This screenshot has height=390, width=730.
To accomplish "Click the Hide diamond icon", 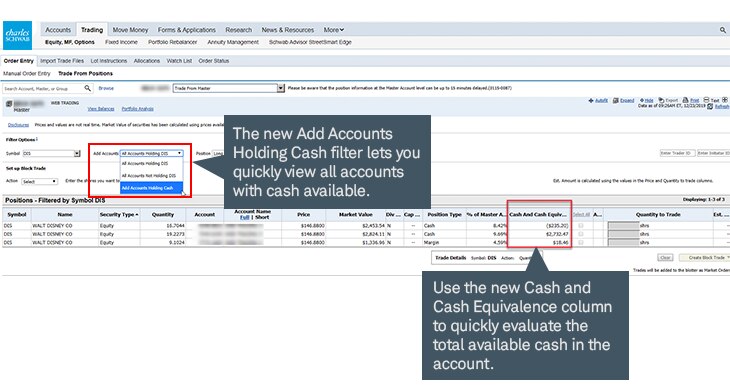I will point(642,101).
